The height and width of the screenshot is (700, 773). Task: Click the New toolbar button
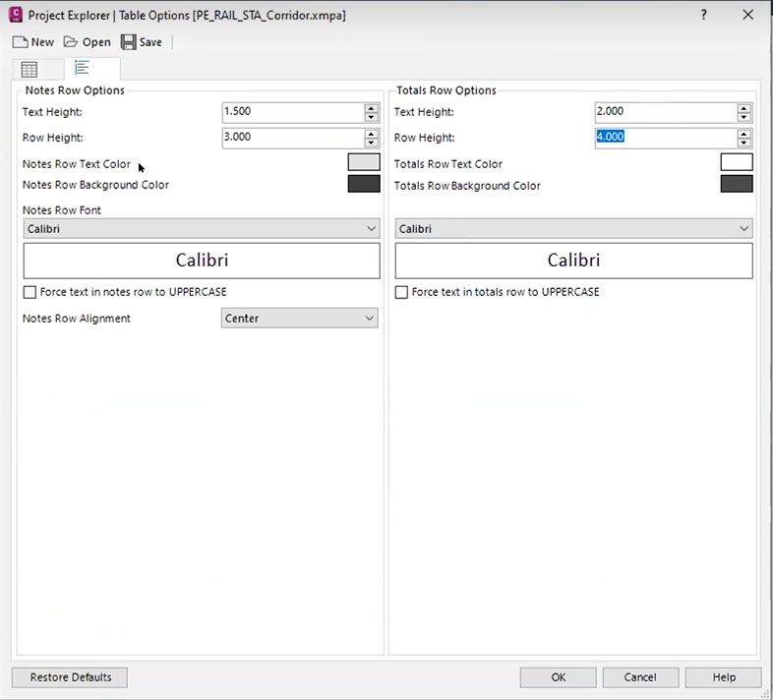coord(33,42)
